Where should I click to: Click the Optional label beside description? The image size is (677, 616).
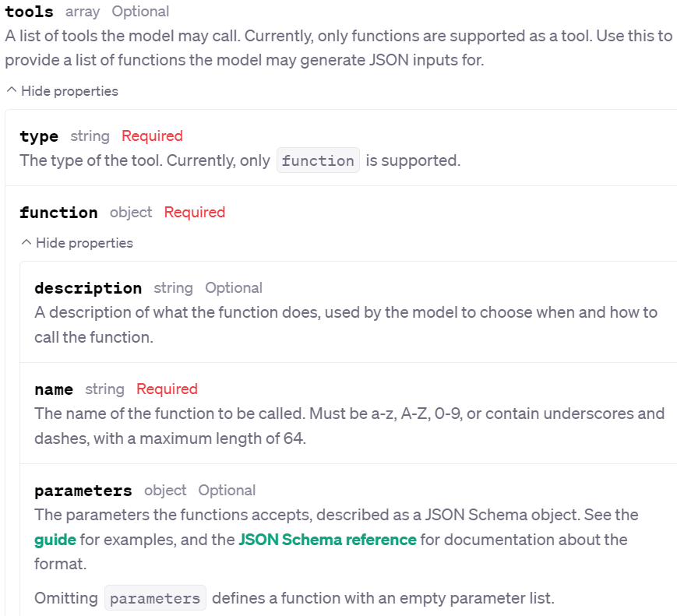234,288
